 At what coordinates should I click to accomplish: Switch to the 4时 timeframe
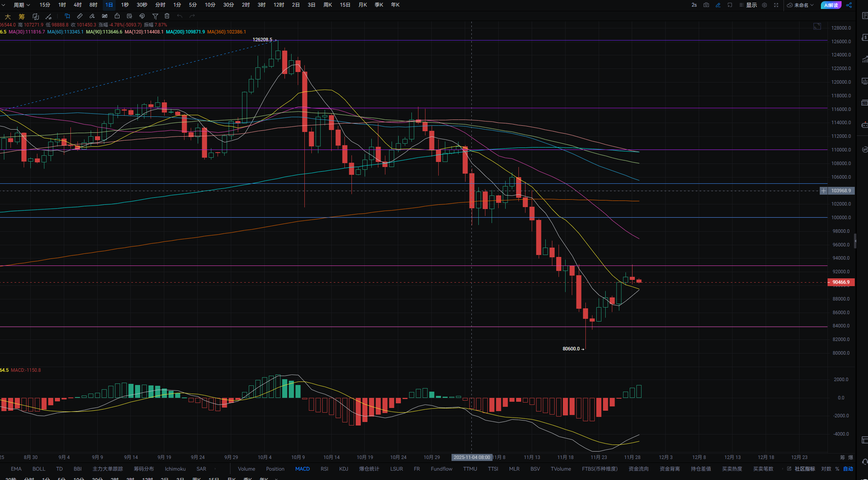click(x=77, y=5)
